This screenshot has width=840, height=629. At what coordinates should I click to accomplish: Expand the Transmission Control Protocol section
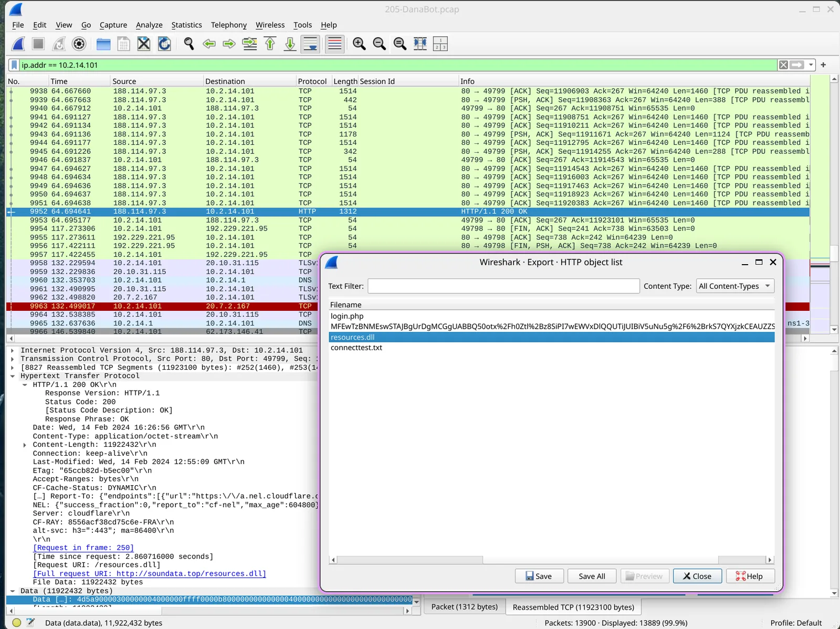(13, 359)
